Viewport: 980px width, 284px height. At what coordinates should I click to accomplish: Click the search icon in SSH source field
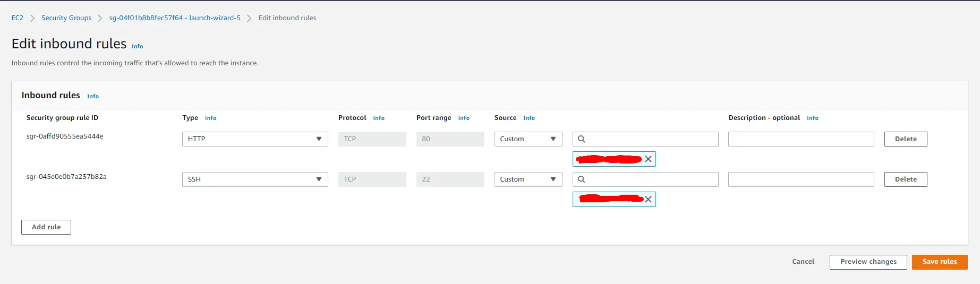coord(582,179)
